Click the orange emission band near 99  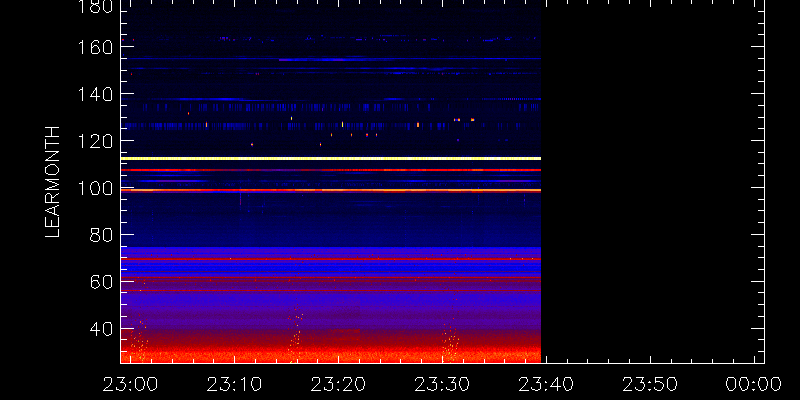[x=331, y=190]
